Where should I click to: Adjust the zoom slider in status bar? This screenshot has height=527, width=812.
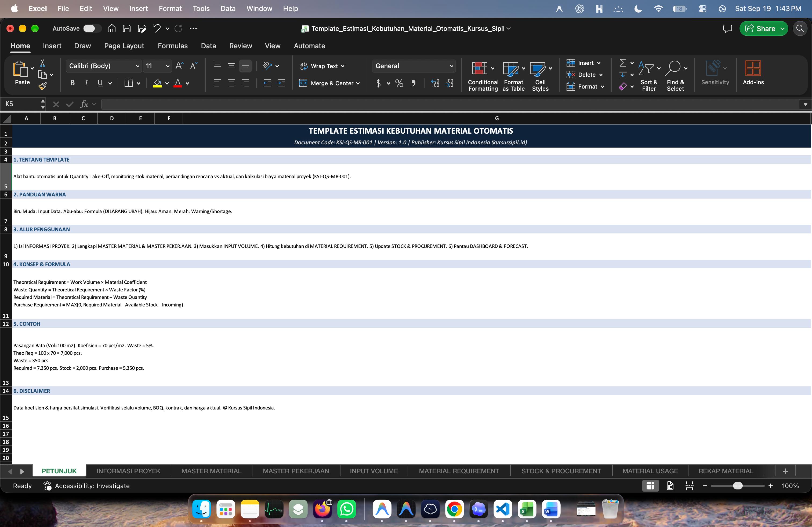tap(738, 486)
